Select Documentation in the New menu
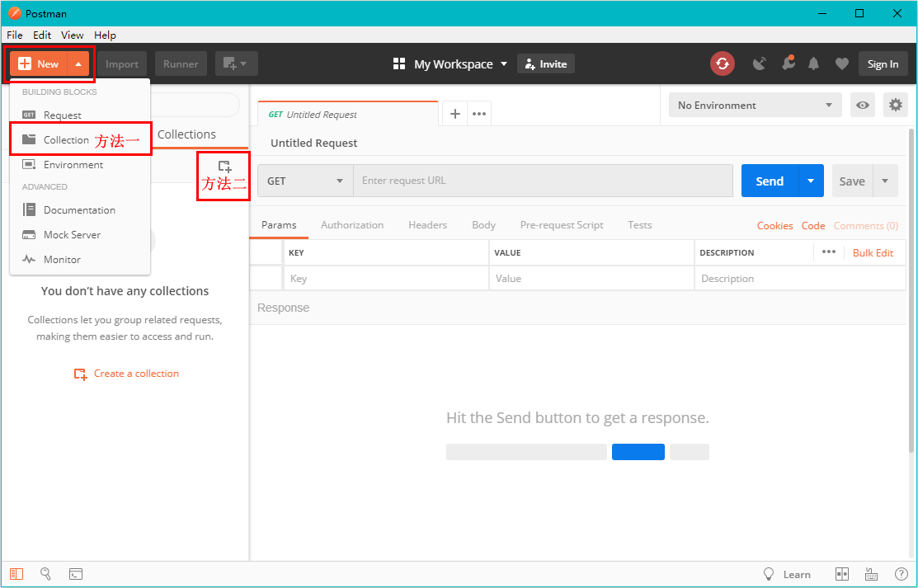The image size is (918, 588). 80,209
